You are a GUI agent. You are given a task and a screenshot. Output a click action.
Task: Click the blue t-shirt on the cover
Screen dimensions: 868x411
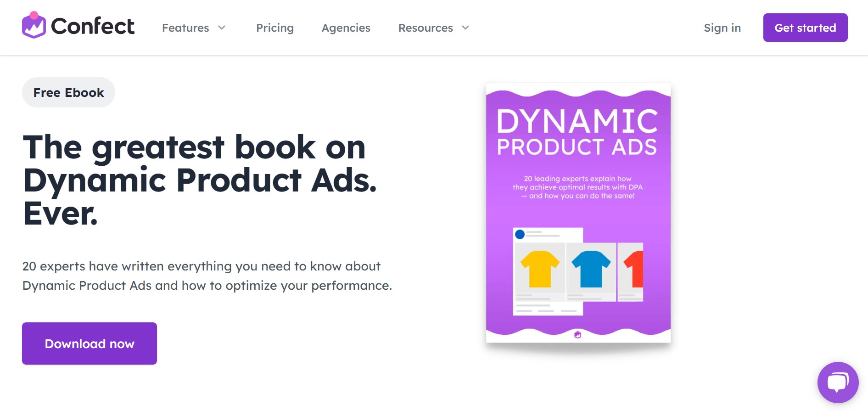(591, 269)
